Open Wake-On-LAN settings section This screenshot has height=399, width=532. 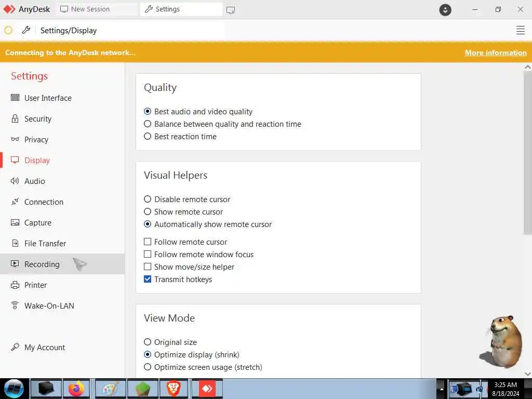point(62,305)
